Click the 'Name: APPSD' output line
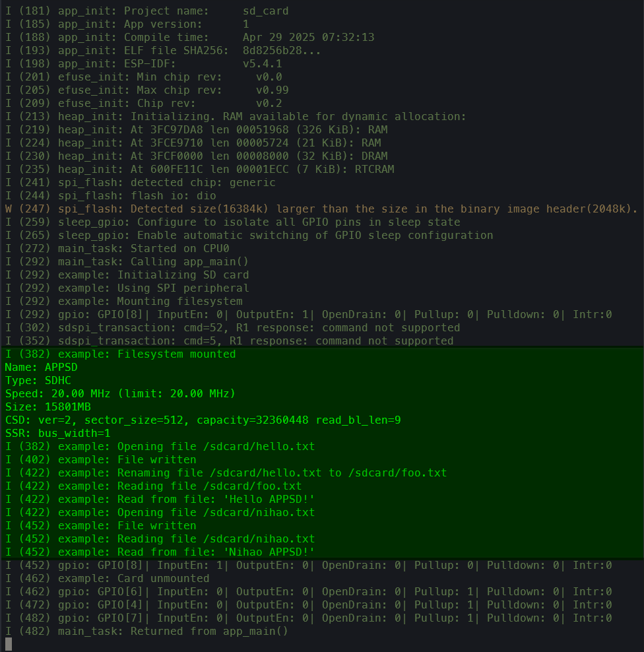The image size is (644, 652). point(41,368)
